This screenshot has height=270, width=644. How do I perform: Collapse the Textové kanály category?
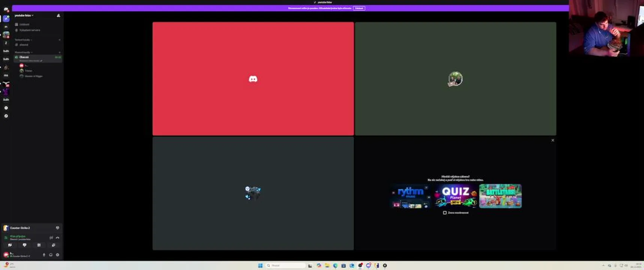click(x=23, y=40)
